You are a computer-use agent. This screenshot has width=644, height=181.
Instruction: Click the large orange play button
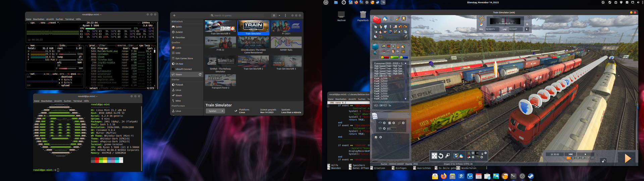coord(627,158)
